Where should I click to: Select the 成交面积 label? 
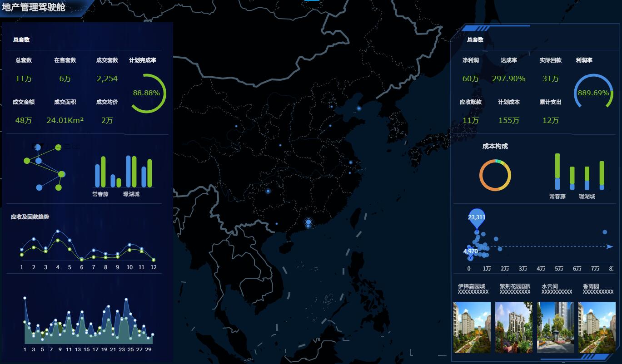point(65,102)
